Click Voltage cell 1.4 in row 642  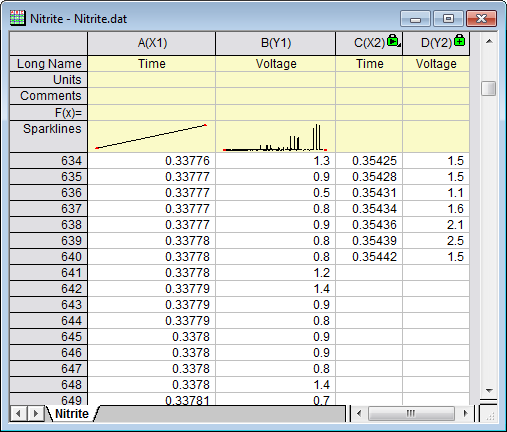click(276, 289)
